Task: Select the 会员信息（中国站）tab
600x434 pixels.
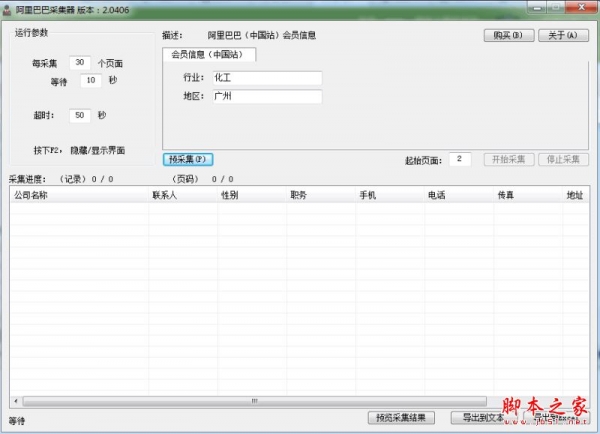Action: 209,54
